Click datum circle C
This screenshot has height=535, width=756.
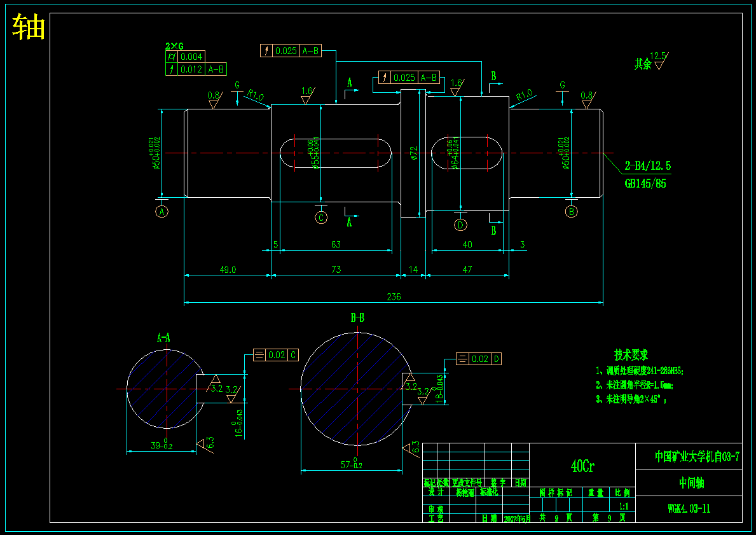tap(321, 218)
